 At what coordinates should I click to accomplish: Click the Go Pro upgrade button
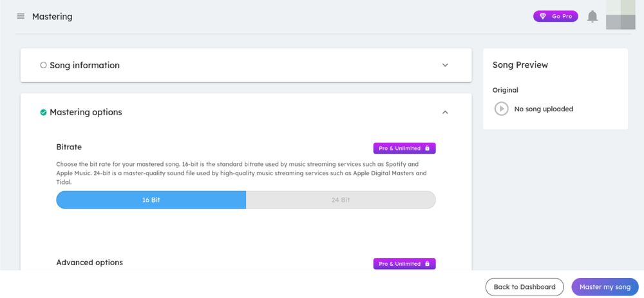point(555,16)
